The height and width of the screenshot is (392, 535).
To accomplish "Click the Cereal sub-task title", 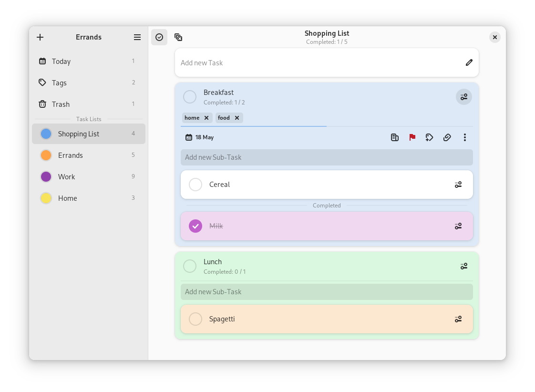I will (x=219, y=185).
